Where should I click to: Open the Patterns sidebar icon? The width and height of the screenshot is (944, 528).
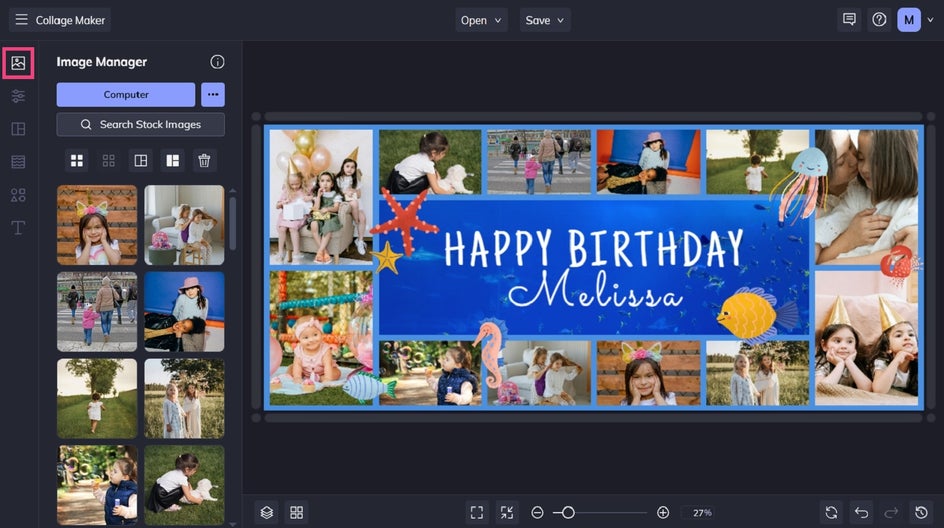18,161
